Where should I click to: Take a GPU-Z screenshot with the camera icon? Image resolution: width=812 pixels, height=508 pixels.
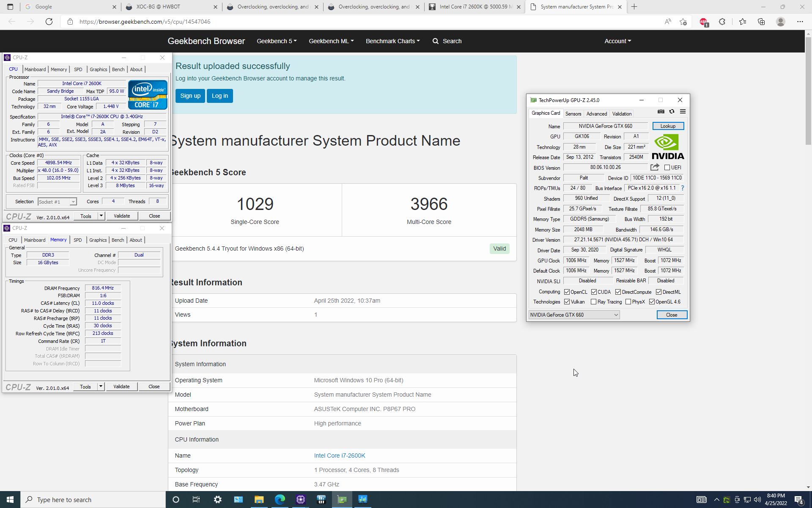pyautogui.click(x=661, y=112)
